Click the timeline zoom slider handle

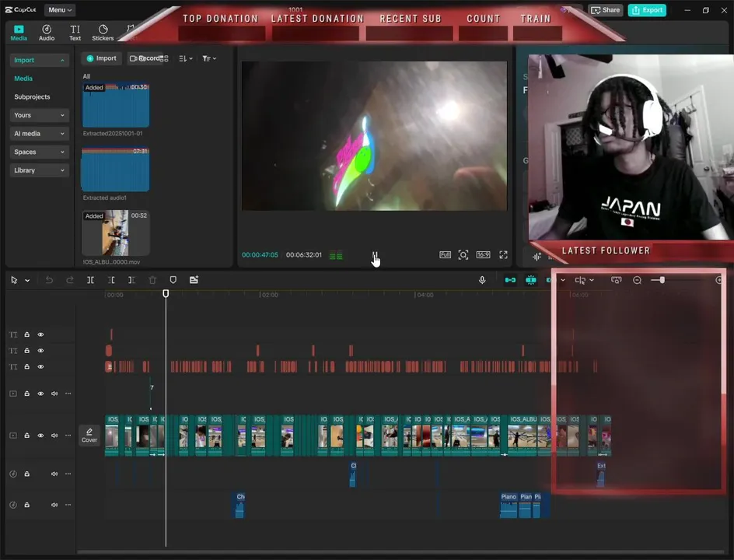click(662, 280)
